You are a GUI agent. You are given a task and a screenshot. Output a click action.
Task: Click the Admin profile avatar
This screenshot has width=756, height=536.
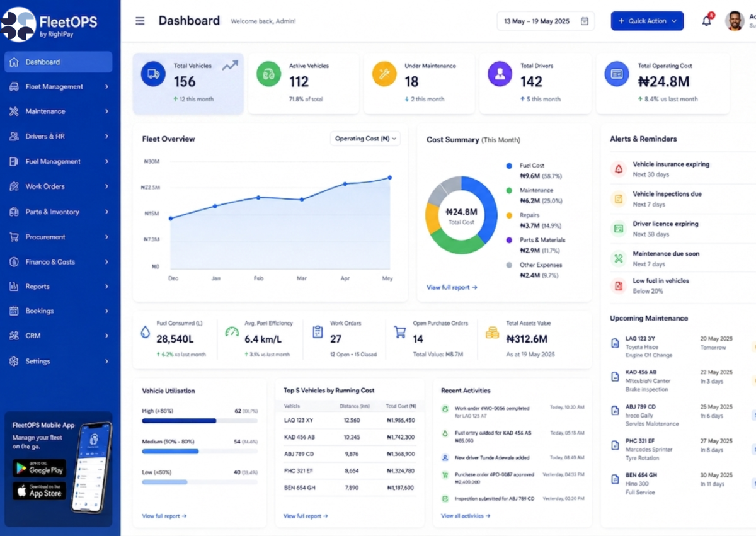[735, 21]
